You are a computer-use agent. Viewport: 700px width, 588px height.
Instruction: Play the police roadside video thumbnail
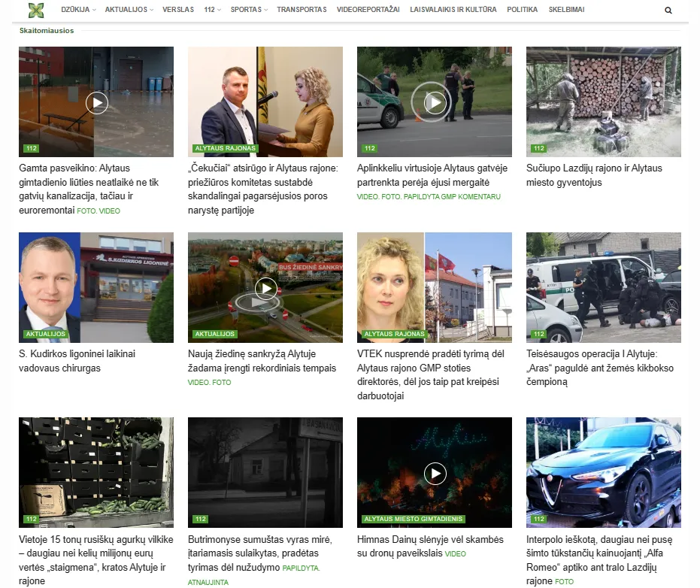[x=435, y=102]
